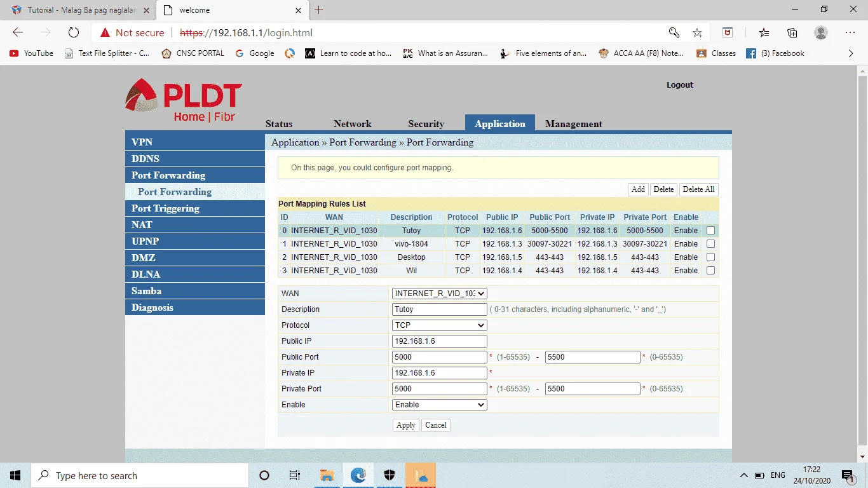Open the Google bookmark

(255, 53)
